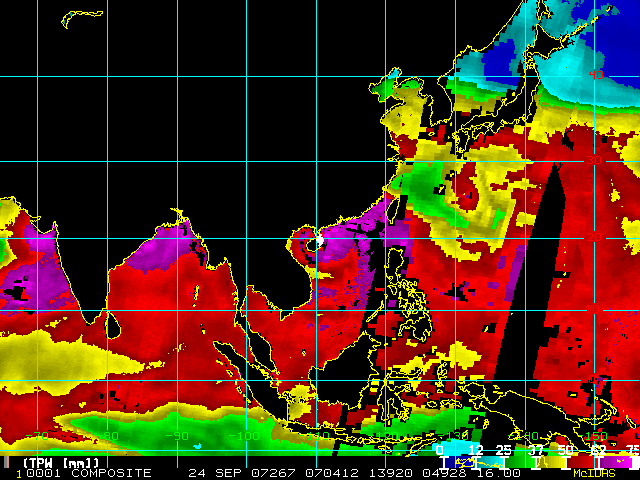
Task: Pick the red 50–62 legend segment
Action: [x=581, y=463]
